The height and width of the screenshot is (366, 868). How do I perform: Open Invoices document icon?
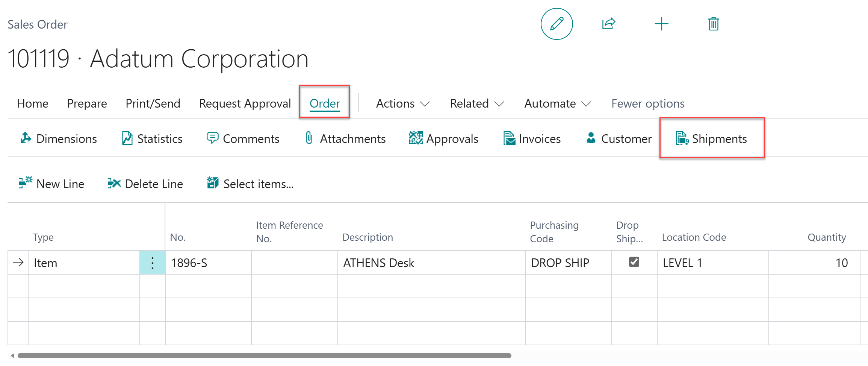[509, 138]
